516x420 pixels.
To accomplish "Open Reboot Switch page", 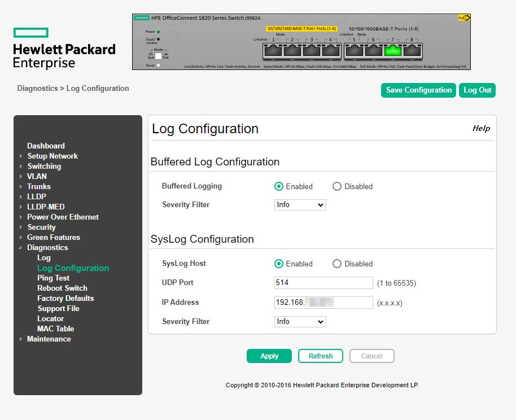I will tap(62, 288).
